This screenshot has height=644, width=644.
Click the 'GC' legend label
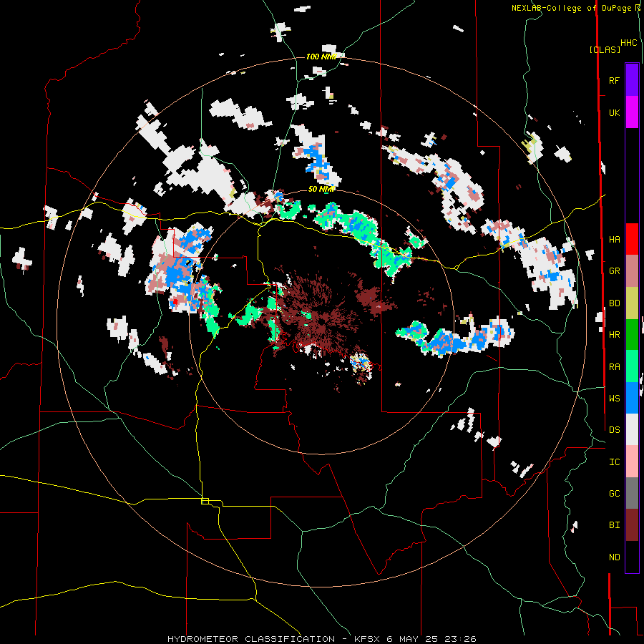[614, 494]
